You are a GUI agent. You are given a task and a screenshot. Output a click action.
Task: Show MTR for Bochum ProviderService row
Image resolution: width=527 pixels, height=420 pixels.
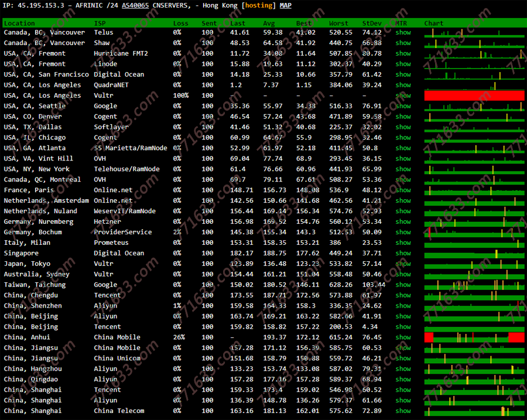tap(403, 232)
